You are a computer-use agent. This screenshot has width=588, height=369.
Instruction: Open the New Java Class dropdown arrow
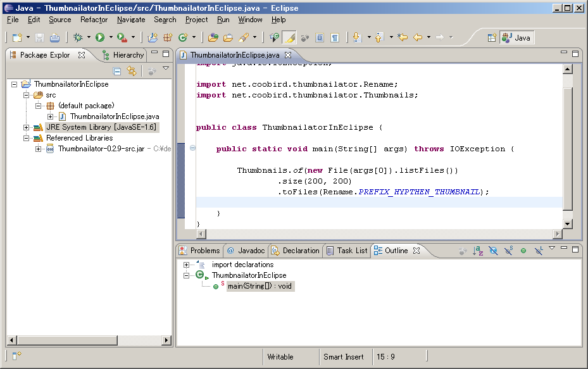[x=194, y=37]
